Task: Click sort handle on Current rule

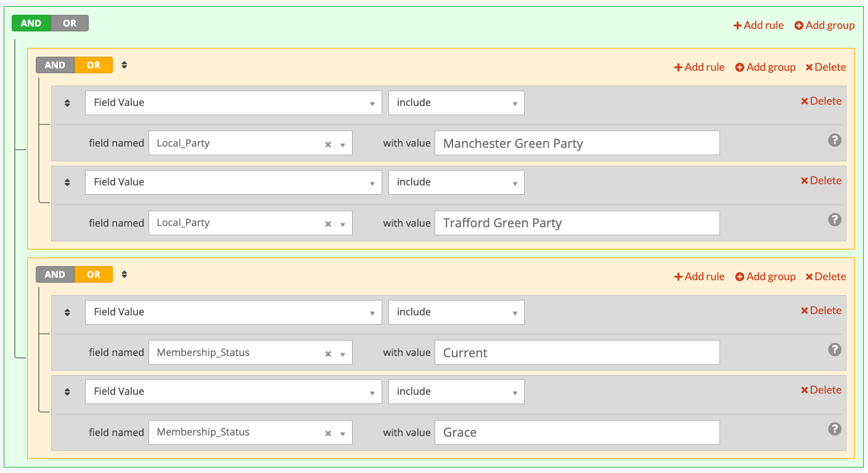Action: [67, 312]
